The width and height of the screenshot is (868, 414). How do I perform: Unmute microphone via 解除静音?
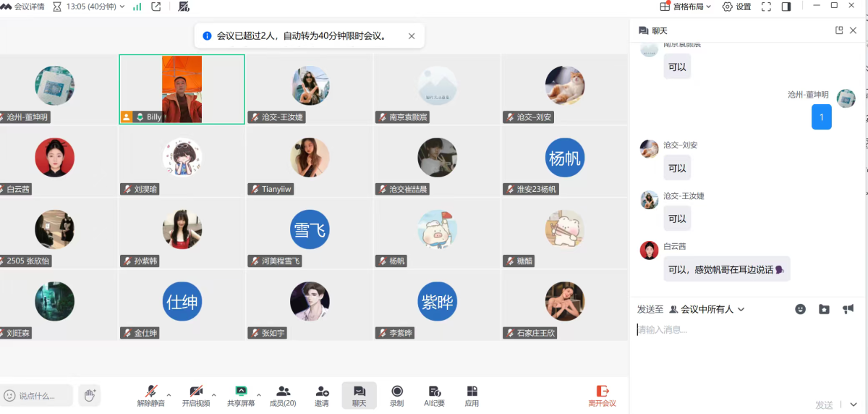[x=151, y=395]
